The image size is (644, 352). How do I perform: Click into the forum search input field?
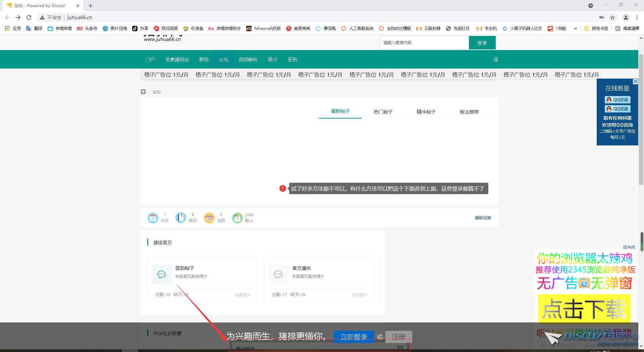click(424, 43)
